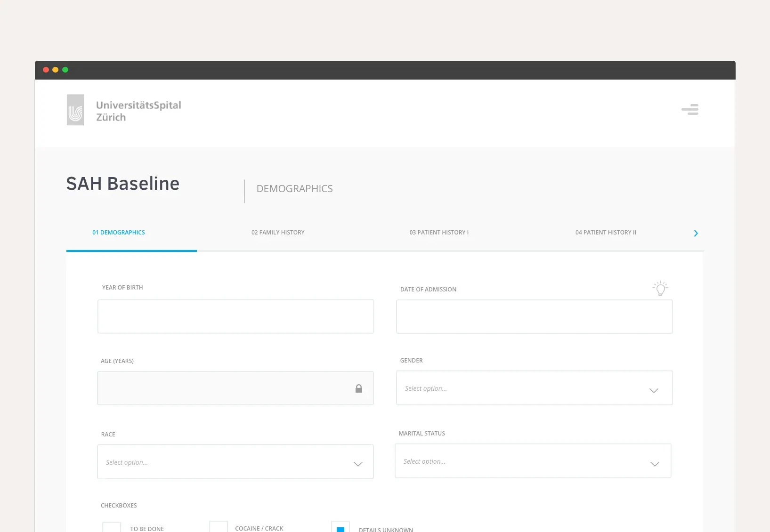This screenshot has width=770, height=532.
Task: Click the UniversitätsSpital Zürich logo emblem
Action: coord(75,110)
